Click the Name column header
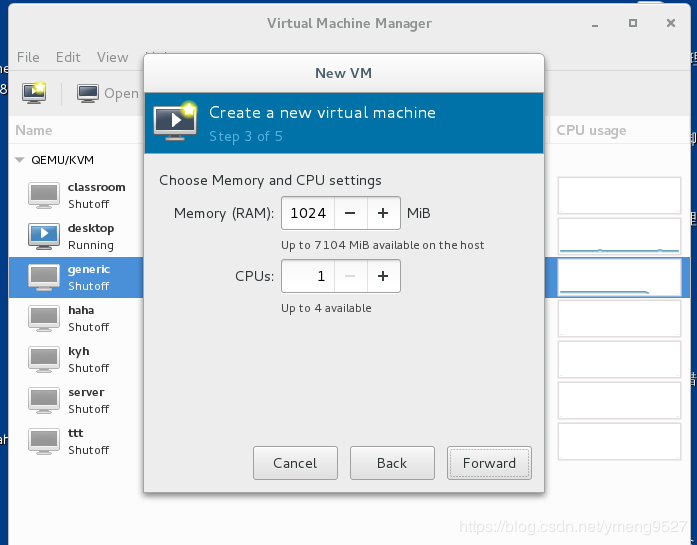The image size is (697, 545). pos(34,130)
